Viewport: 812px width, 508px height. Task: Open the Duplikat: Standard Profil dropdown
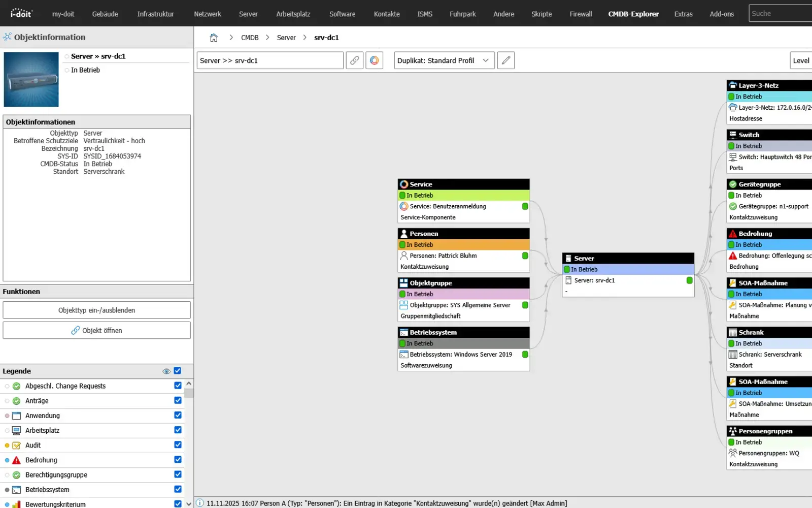pyautogui.click(x=444, y=60)
